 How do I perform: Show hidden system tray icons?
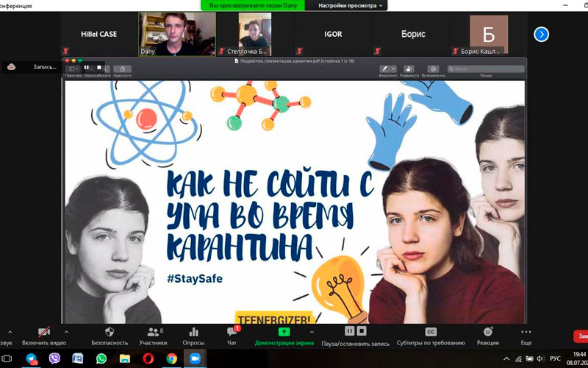point(506,358)
